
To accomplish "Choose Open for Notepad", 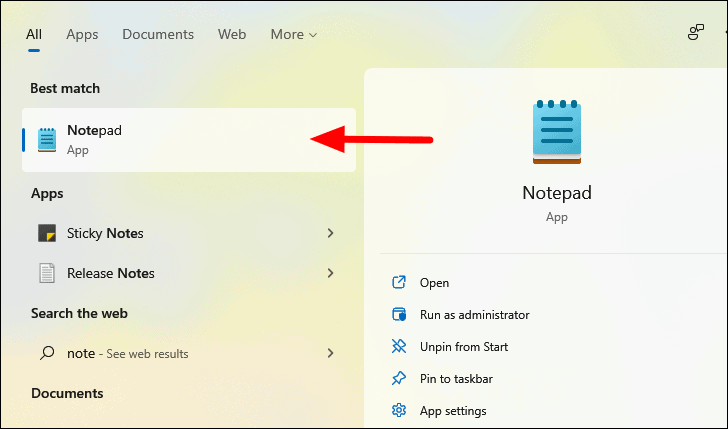I will [434, 283].
